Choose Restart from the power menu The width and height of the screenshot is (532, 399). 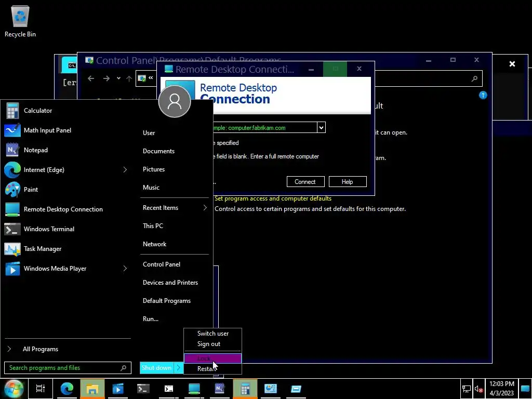tap(212, 369)
